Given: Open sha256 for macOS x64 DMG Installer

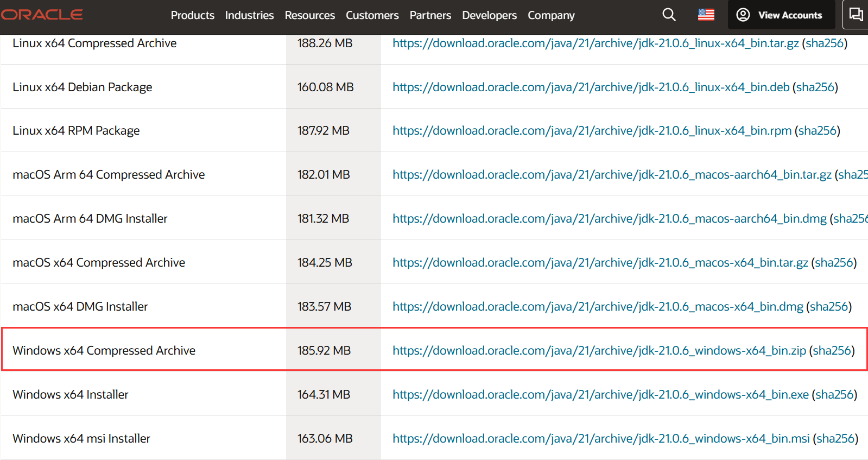Looking at the screenshot, I should click(x=829, y=306).
